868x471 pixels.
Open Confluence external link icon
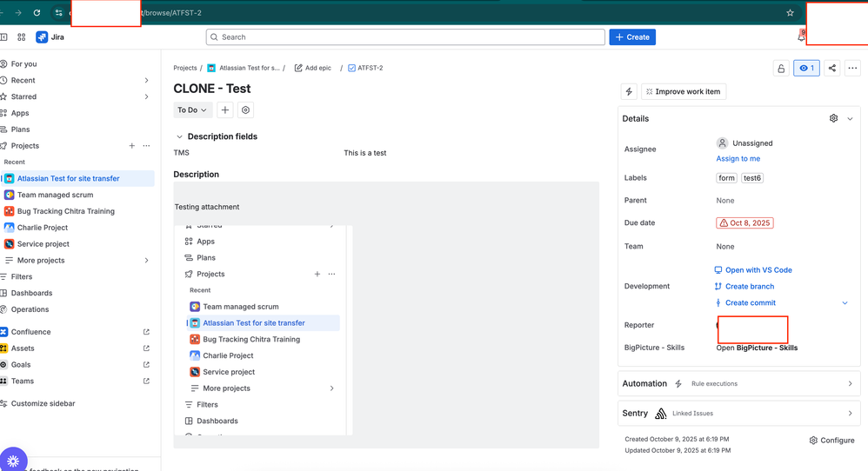[x=146, y=332]
